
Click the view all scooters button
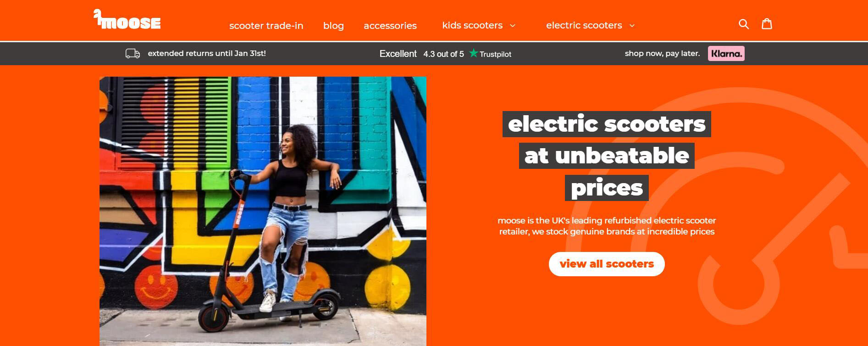pos(607,264)
